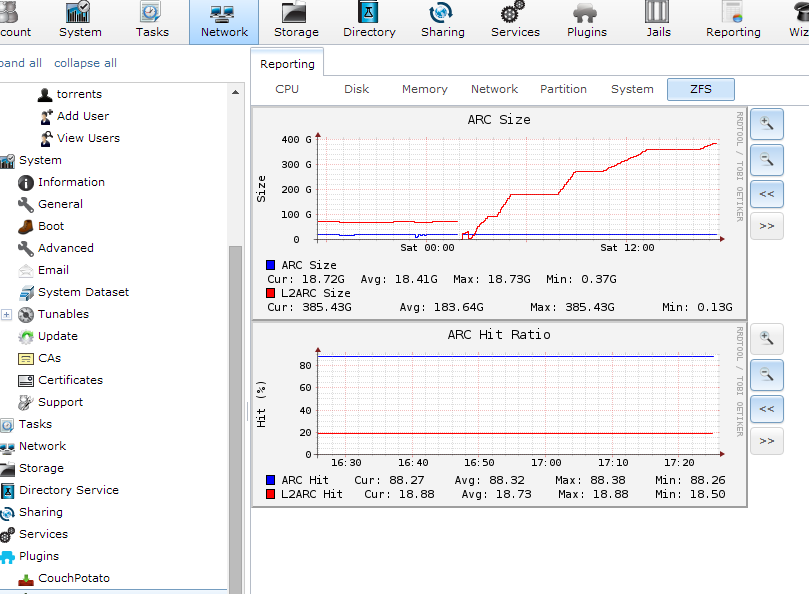809x594 pixels.
Task: Open Sharing from the top toolbar
Action: pyautogui.click(x=442, y=21)
